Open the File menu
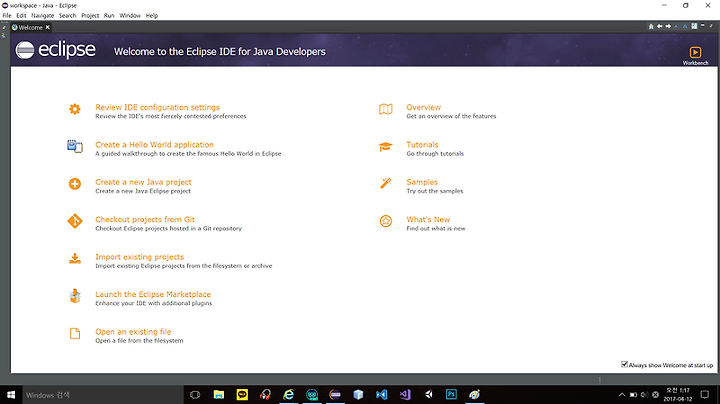 tap(7, 16)
